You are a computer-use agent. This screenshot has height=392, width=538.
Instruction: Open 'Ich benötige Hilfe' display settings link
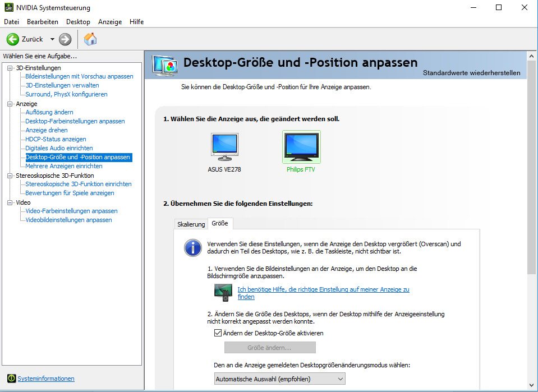pyautogui.click(x=323, y=293)
